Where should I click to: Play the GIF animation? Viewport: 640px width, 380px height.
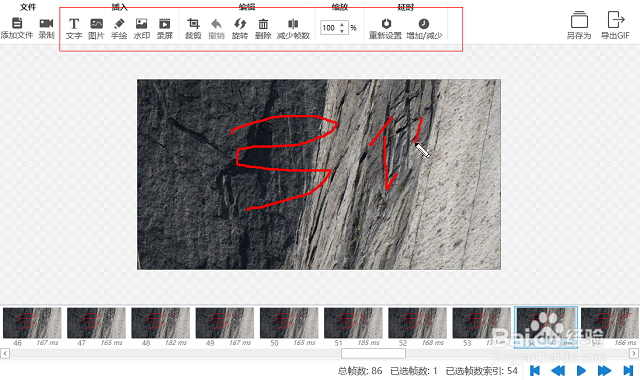pos(581,371)
